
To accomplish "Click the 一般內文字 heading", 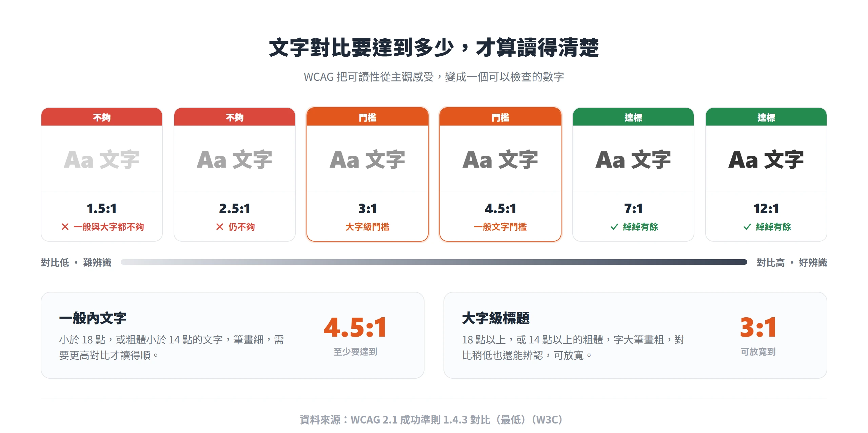I will (x=93, y=318).
